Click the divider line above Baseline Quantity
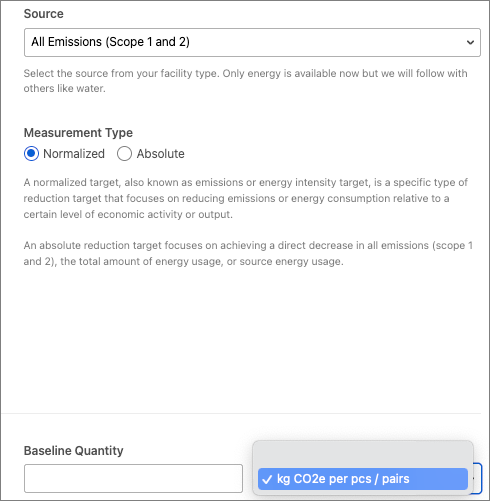 click(241, 414)
